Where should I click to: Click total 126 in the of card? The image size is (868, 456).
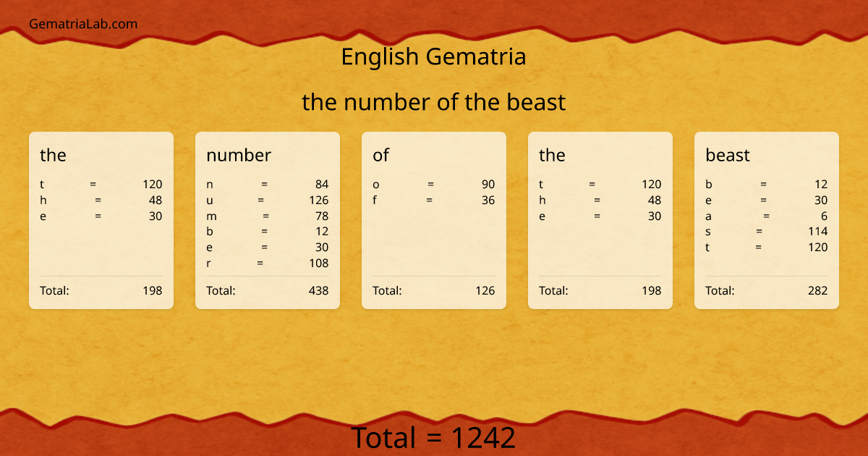point(485,291)
